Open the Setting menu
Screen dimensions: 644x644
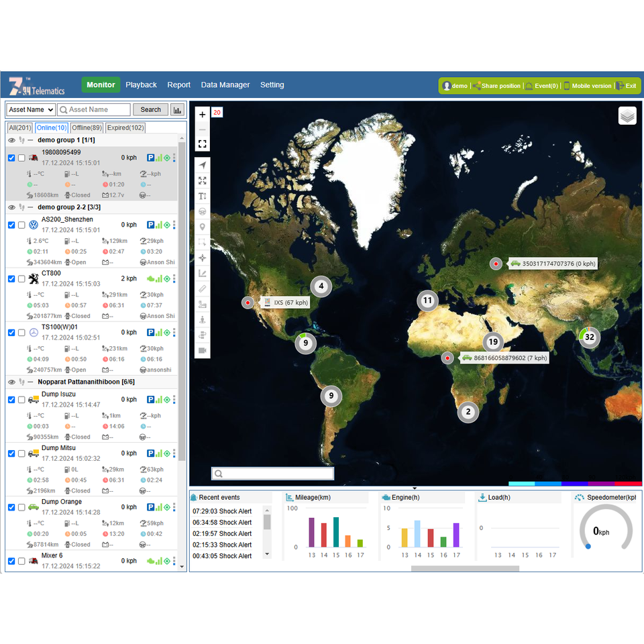point(272,85)
